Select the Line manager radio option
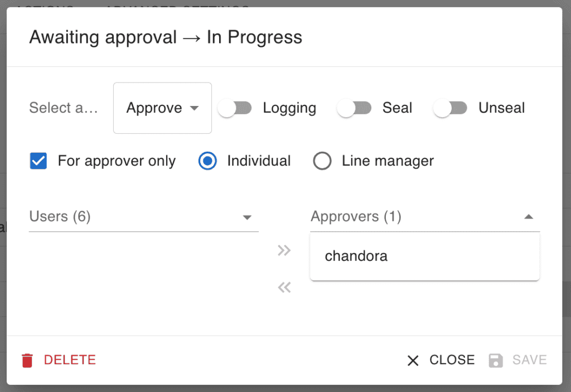 [322, 161]
